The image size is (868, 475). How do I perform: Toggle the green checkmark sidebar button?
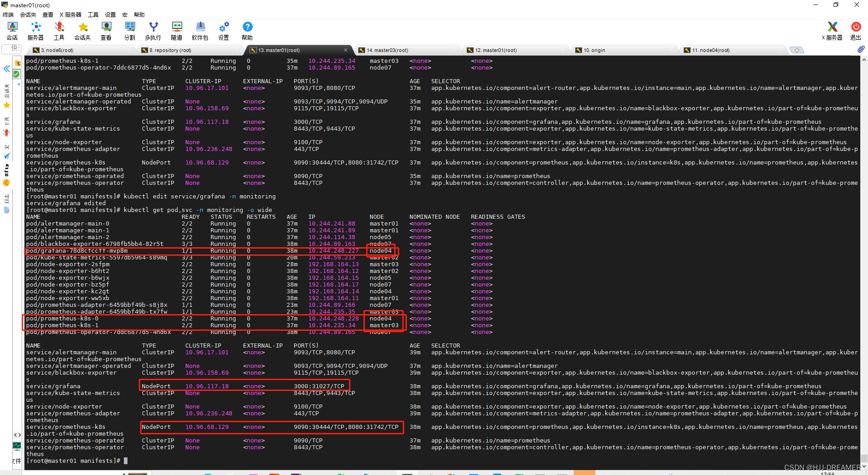[x=17, y=74]
